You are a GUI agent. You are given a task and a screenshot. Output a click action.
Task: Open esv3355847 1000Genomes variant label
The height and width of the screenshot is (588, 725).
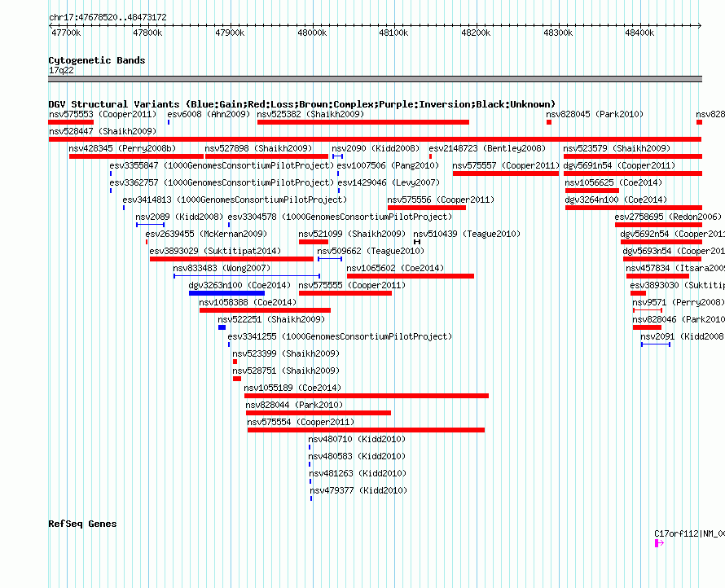pyautogui.click(x=222, y=165)
